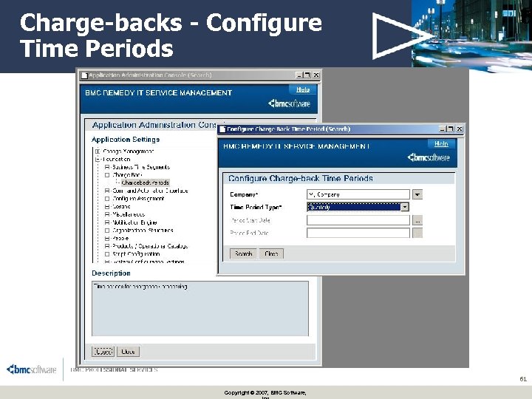The image size is (532, 399).
Task: Close the Application Administration Console window
Action: click(316, 75)
